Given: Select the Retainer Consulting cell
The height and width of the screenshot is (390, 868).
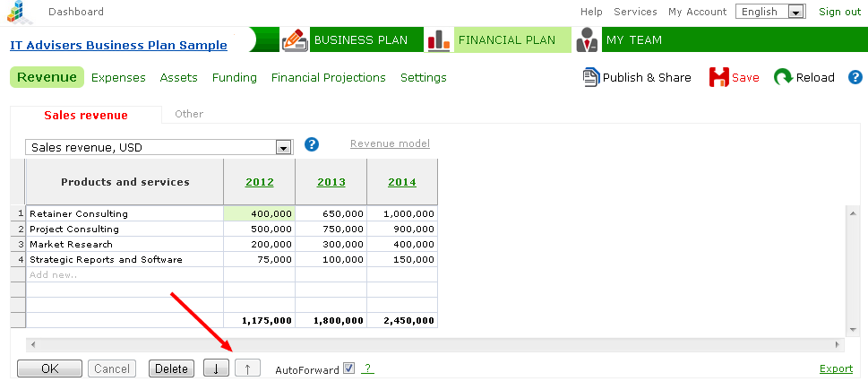Looking at the screenshot, I should pos(125,214).
